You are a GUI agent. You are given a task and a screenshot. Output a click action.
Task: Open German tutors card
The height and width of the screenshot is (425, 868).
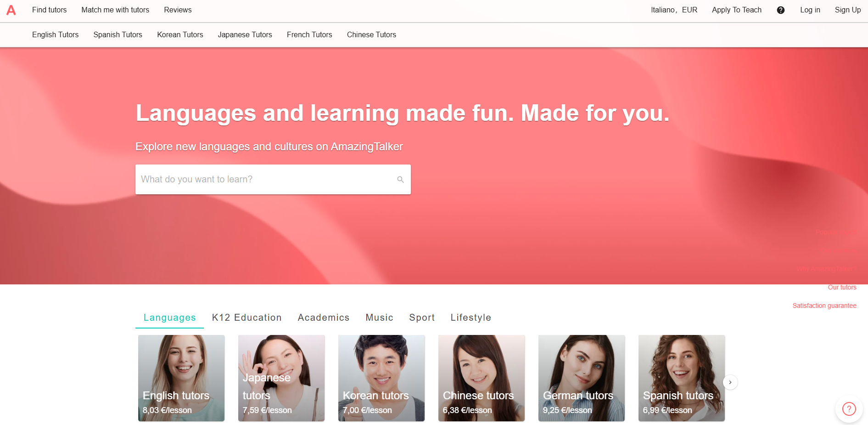pyautogui.click(x=582, y=378)
